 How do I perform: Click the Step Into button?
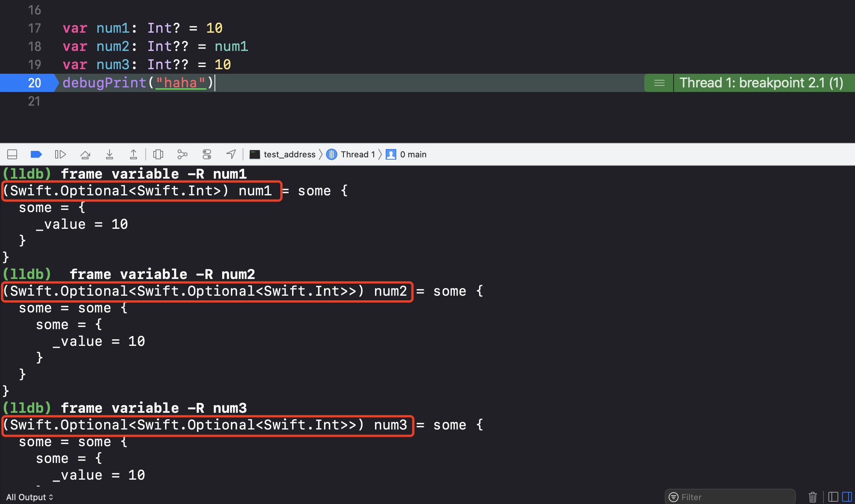click(110, 154)
